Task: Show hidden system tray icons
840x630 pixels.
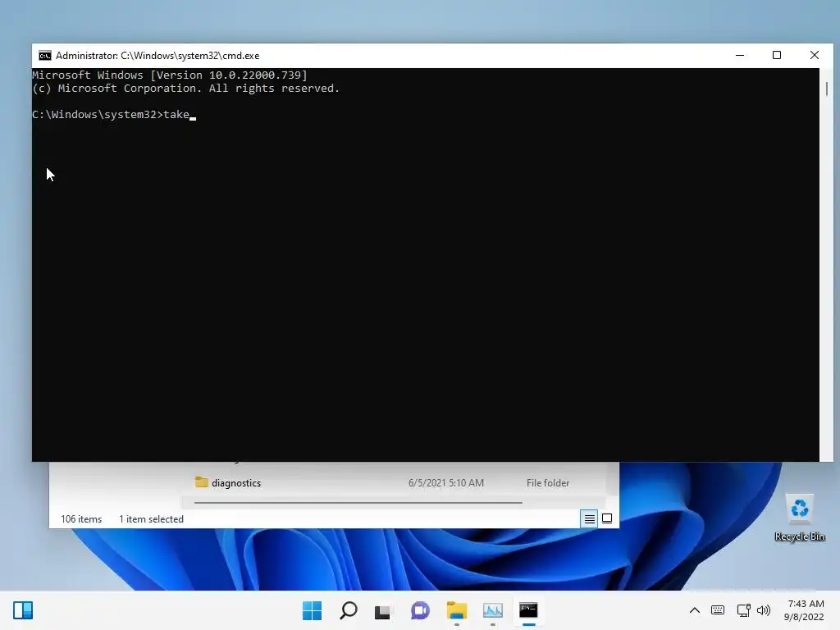Action: pos(694,610)
